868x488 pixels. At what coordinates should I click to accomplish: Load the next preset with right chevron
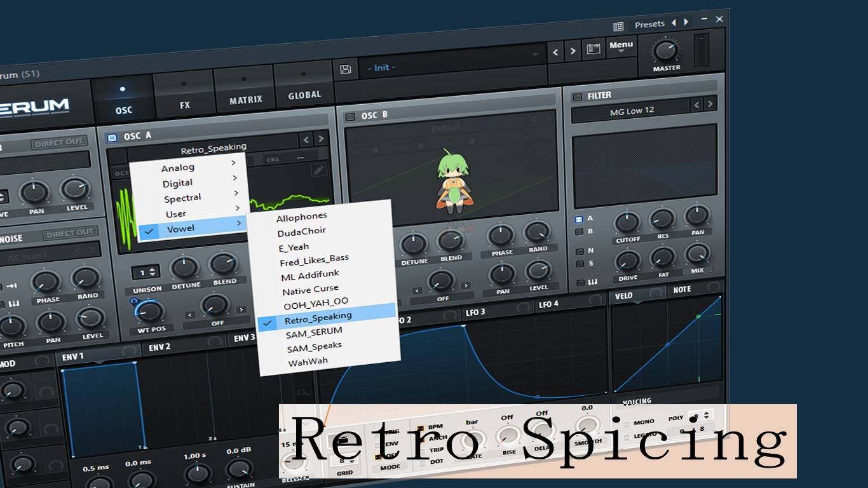(573, 51)
